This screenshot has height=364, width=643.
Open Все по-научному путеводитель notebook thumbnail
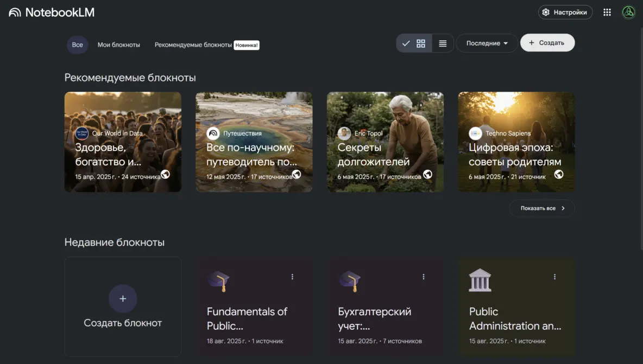pos(254,142)
